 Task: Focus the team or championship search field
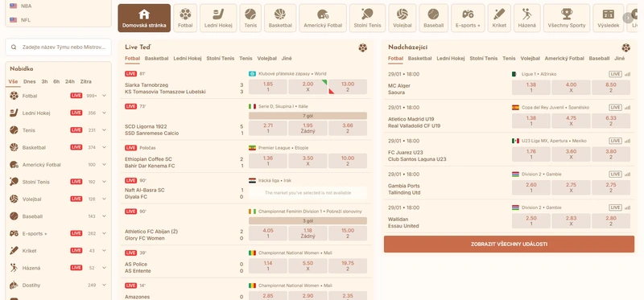click(58, 47)
